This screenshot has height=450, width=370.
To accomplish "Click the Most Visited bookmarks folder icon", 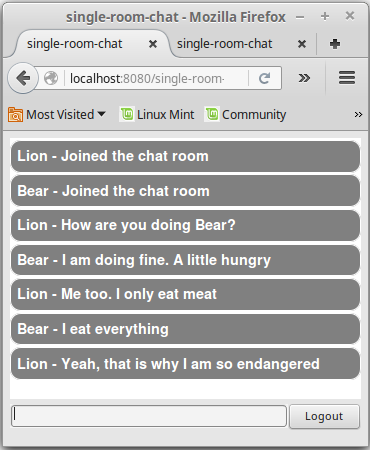I will click(15, 115).
